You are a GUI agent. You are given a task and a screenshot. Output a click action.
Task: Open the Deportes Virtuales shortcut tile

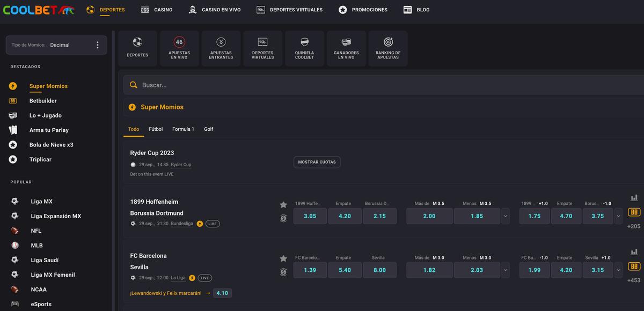263,48
